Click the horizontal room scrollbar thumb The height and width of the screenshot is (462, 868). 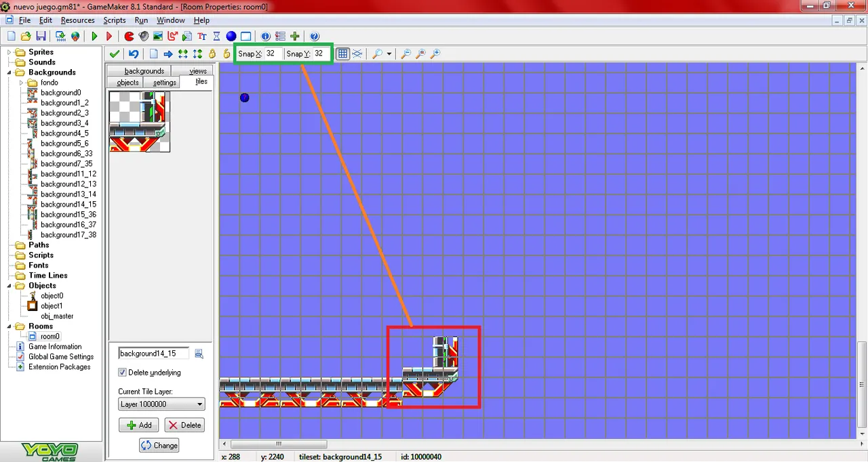[x=279, y=444]
